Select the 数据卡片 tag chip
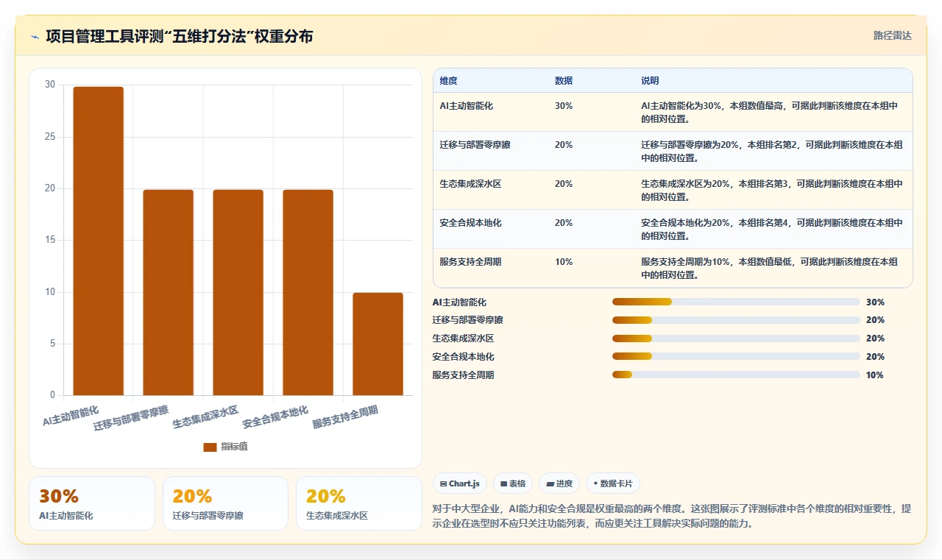This screenshot has width=942, height=560. [x=613, y=483]
